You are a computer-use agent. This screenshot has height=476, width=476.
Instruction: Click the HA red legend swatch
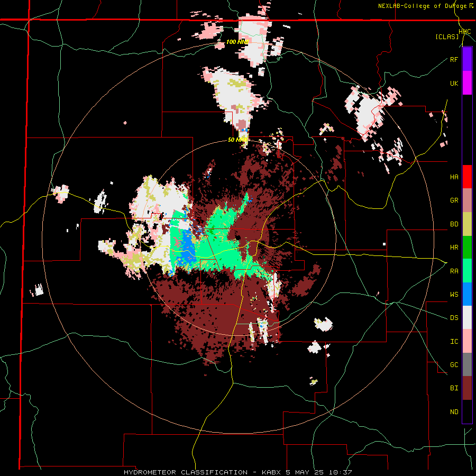tap(467, 177)
